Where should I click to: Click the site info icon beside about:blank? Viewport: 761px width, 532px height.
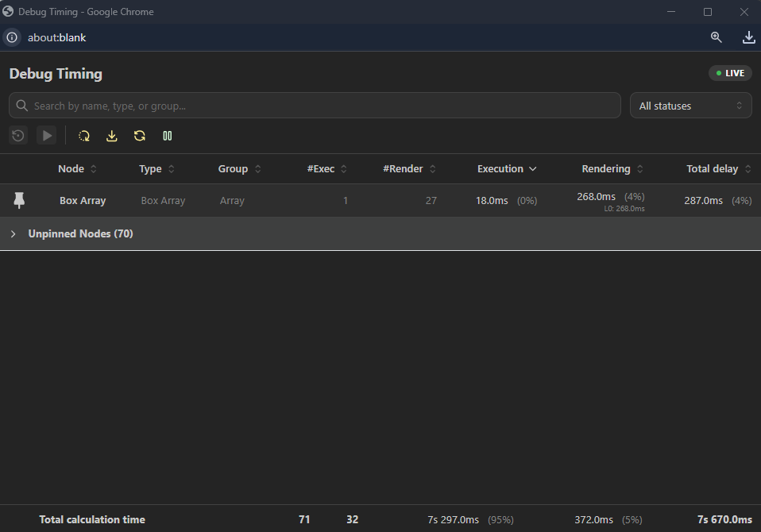(x=12, y=37)
